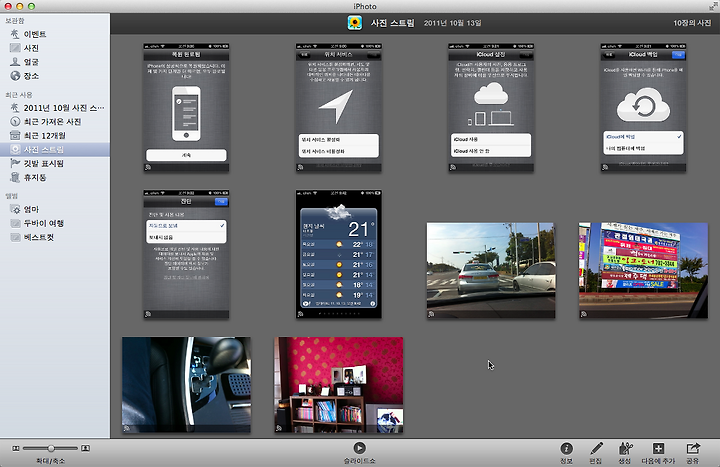Click the 확대/축소 zoom slider track
The height and width of the screenshot is (467, 720).
pyautogui.click(x=51, y=448)
